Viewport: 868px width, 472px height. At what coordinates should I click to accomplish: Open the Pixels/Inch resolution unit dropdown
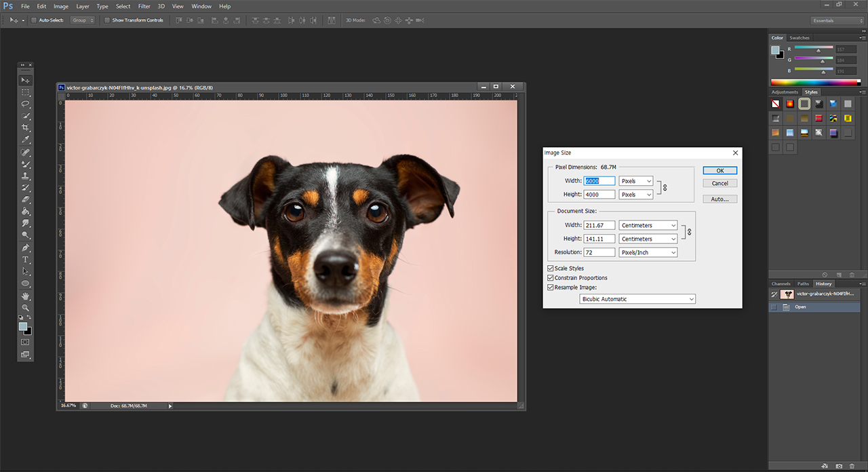(648, 252)
